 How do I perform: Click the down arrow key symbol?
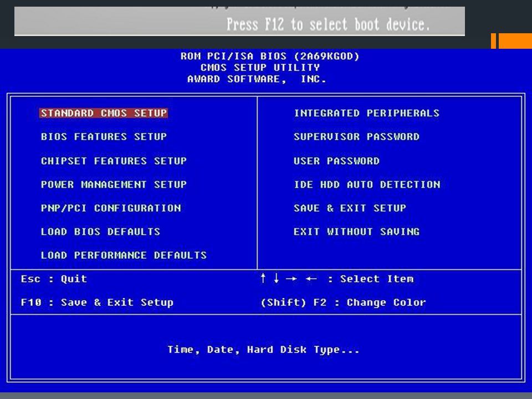click(x=277, y=278)
